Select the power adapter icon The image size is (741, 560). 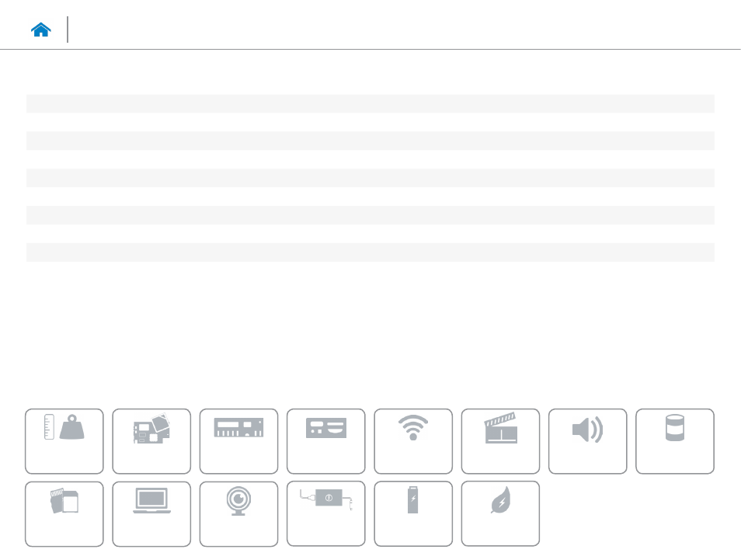tap(326, 513)
